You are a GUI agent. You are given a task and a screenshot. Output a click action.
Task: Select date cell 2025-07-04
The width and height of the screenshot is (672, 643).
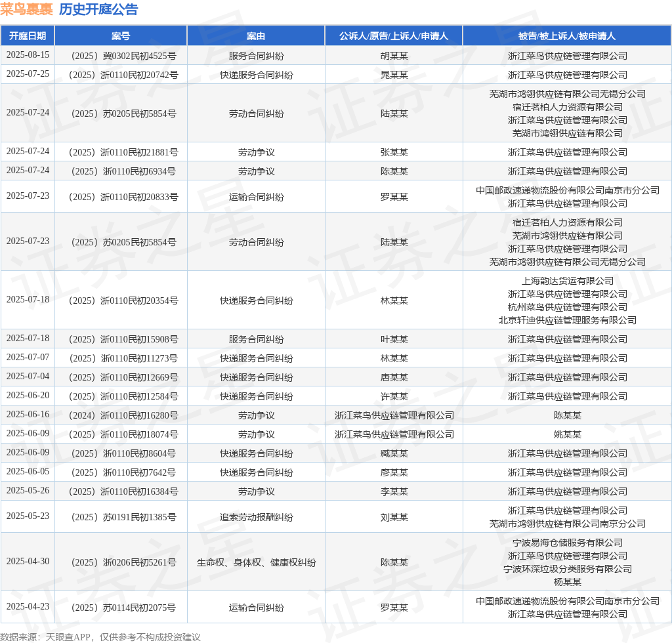click(x=28, y=376)
